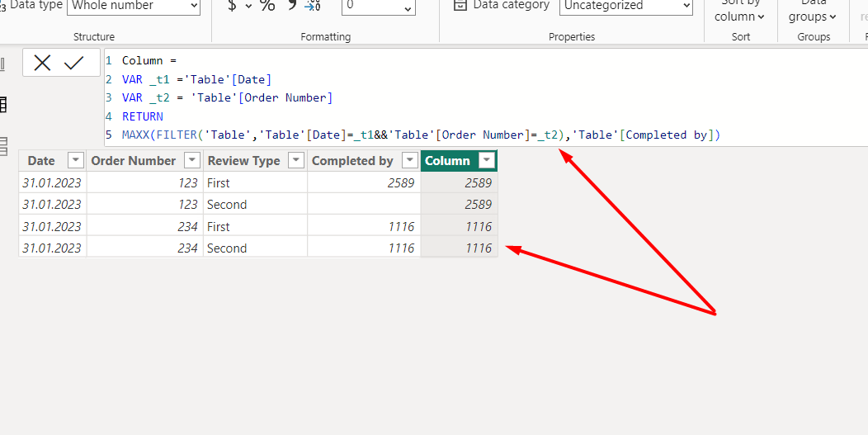Click formula line with VAR _t2
Screen dimensions: 868x435
pos(227,98)
